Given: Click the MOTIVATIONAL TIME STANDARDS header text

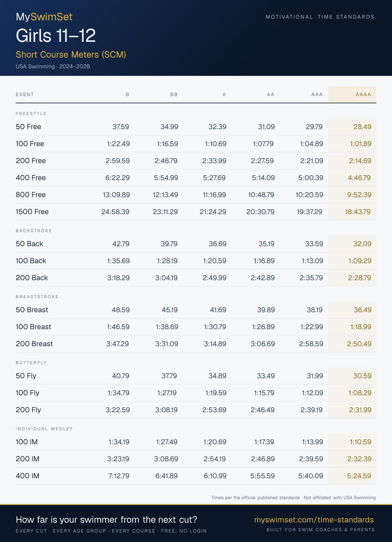Looking at the screenshot, I should coord(320,17).
